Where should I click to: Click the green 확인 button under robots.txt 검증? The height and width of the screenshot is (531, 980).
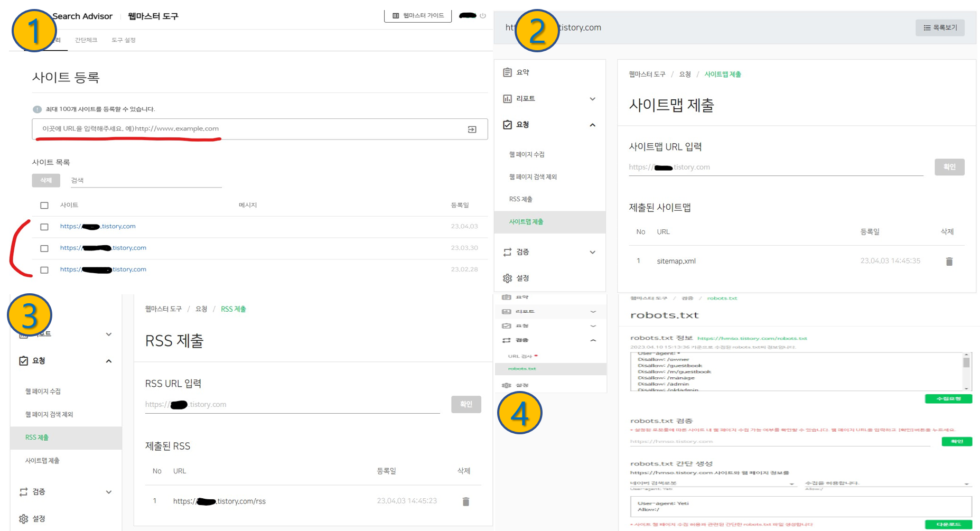pyautogui.click(x=957, y=441)
